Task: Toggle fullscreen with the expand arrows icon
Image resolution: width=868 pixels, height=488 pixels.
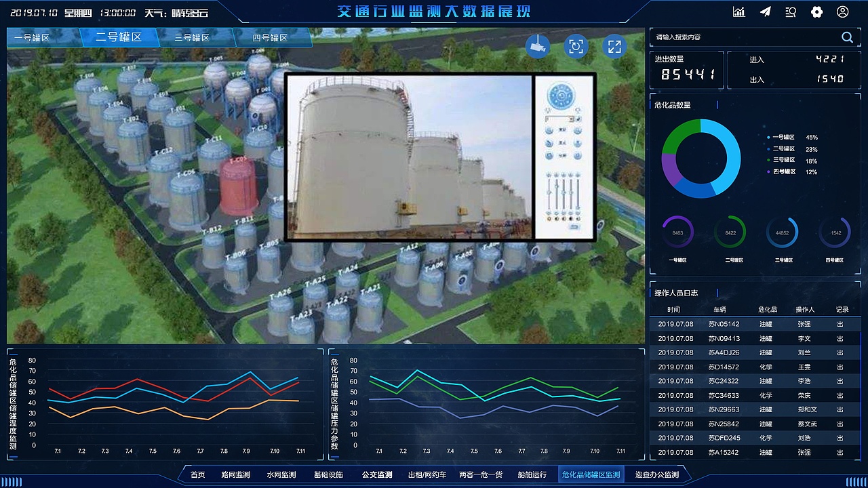Action: tap(614, 46)
